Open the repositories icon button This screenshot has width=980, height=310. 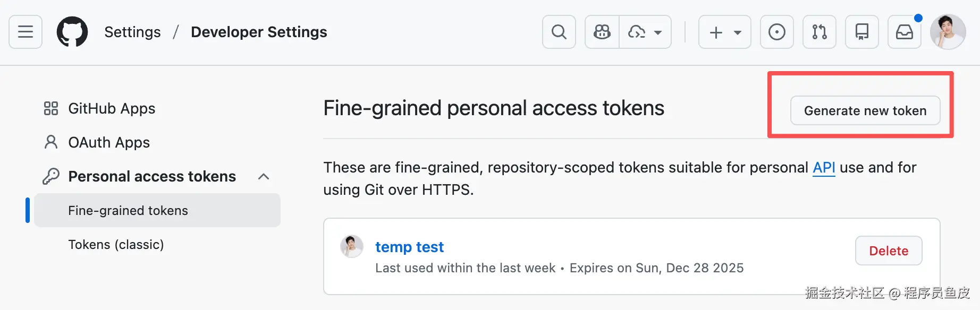tap(861, 32)
